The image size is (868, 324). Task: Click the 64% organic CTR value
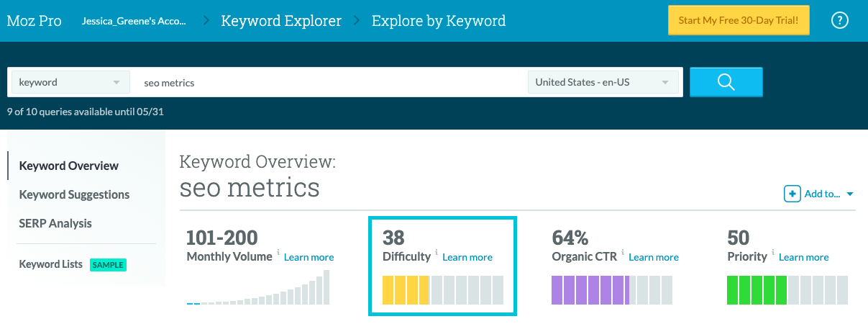pos(570,237)
